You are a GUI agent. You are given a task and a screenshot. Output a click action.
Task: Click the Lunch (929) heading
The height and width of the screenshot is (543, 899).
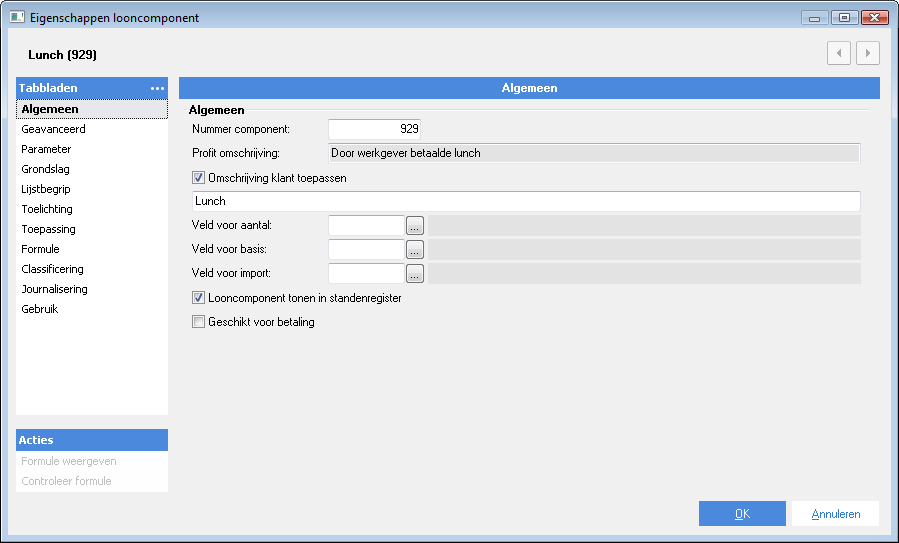point(62,55)
